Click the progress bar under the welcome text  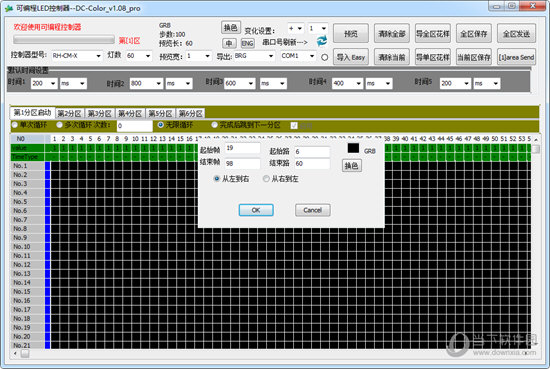[64, 40]
